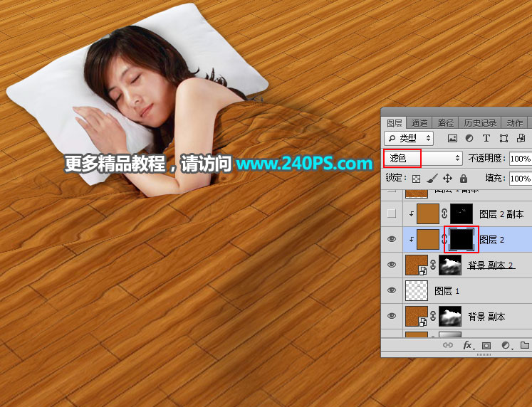This screenshot has width=532, height=407.
Task: Hide 图层 2 layer eye
Action: click(x=392, y=239)
